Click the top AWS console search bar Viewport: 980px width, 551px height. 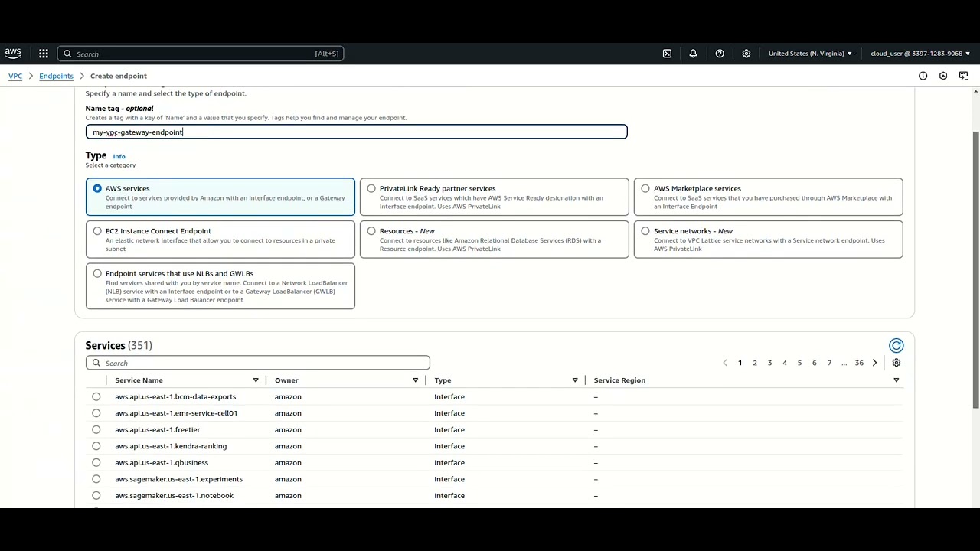[x=201, y=54]
